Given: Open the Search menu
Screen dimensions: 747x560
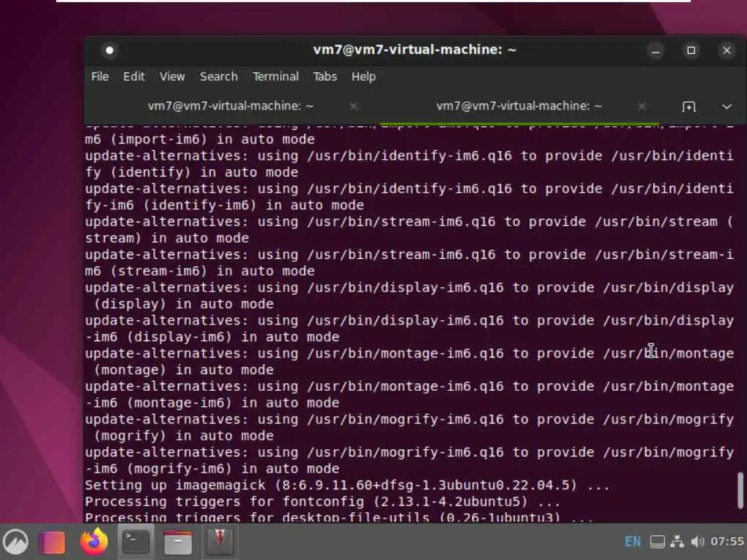Looking at the screenshot, I should pyautogui.click(x=219, y=77).
